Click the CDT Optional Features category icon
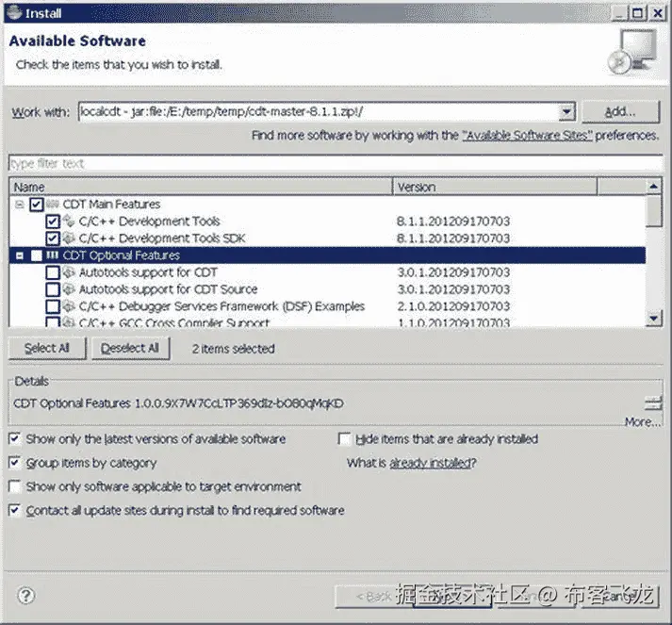Screen dimensions: 672x625 [x=52, y=255]
